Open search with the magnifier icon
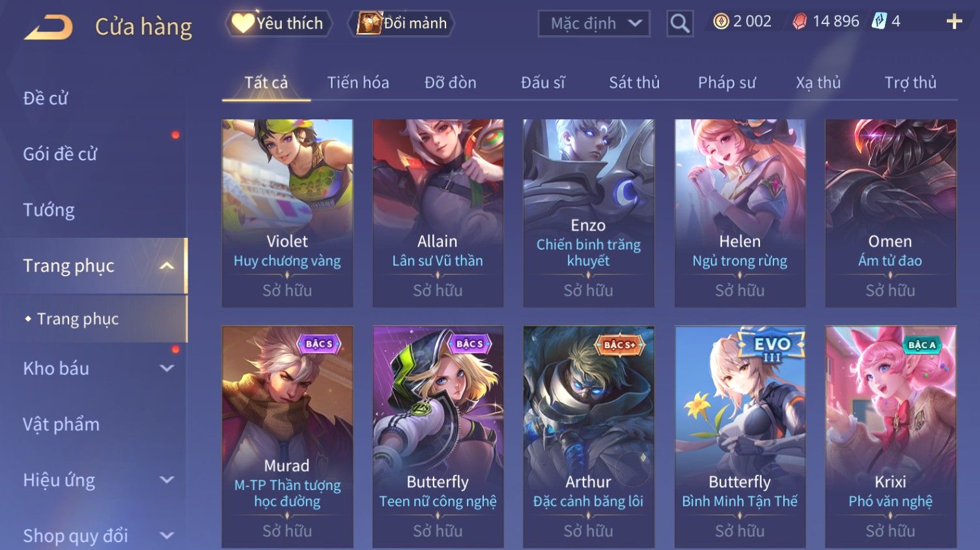 tap(680, 24)
